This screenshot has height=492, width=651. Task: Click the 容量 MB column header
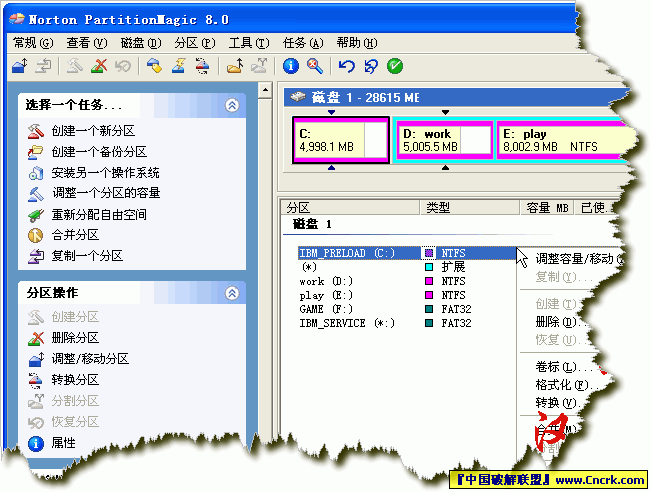pyautogui.click(x=547, y=208)
